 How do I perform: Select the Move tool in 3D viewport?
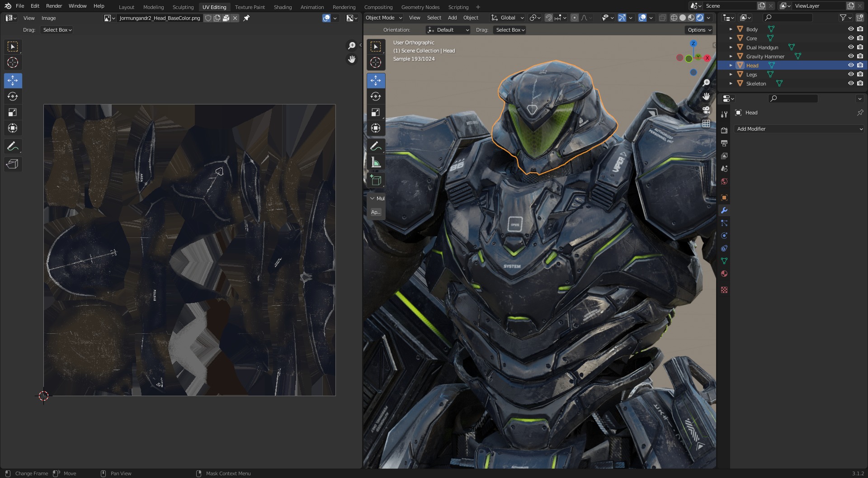376,80
